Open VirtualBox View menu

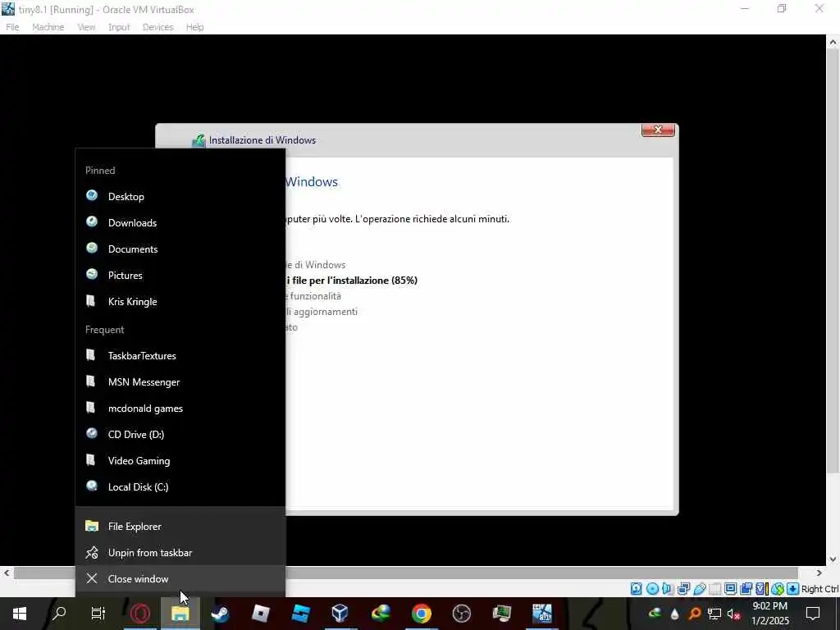[86, 27]
